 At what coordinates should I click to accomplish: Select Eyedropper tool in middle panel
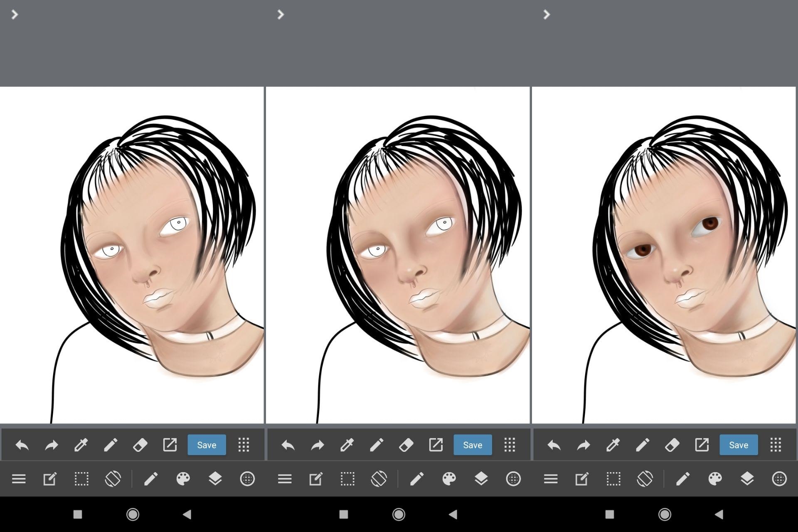[x=347, y=445]
